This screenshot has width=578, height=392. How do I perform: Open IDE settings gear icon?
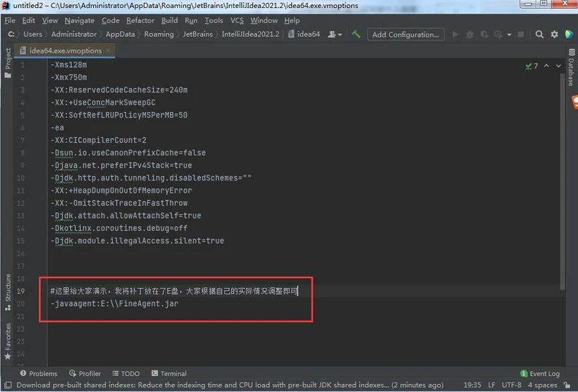555,34
